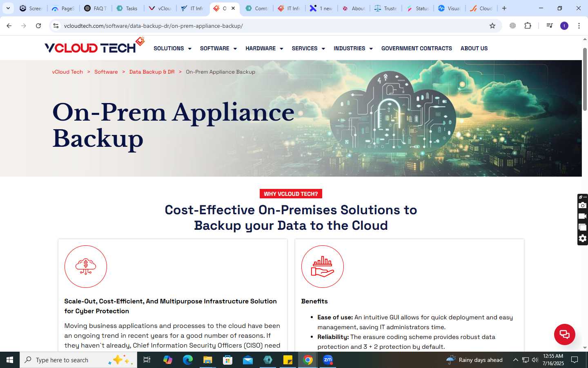588x368 pixels.
Task: Click the Why vCloud Tech badge
Action: click(x=291, y=194)
